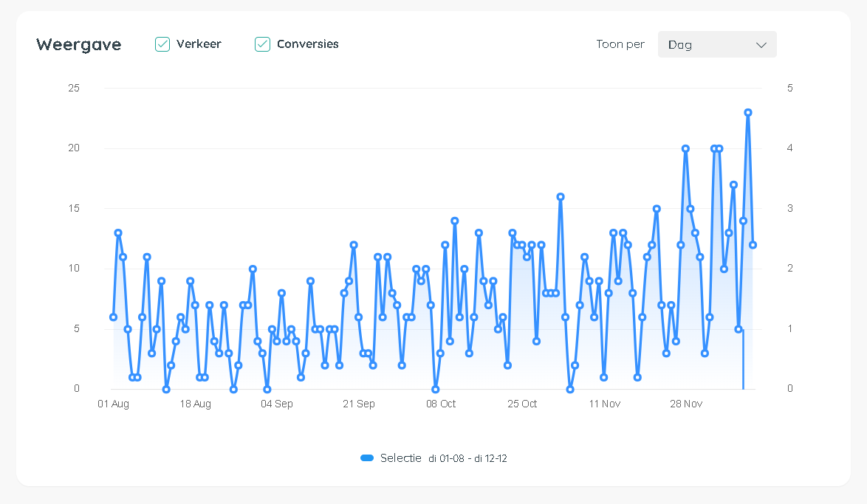Click the "10" y-axis label

click(74, 269)
